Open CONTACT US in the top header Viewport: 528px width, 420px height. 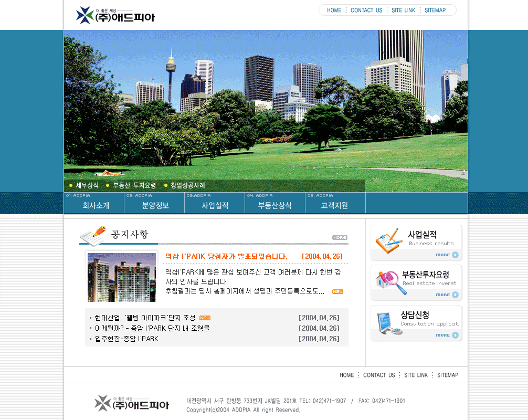pyautogui.click(x=366, y=10)
